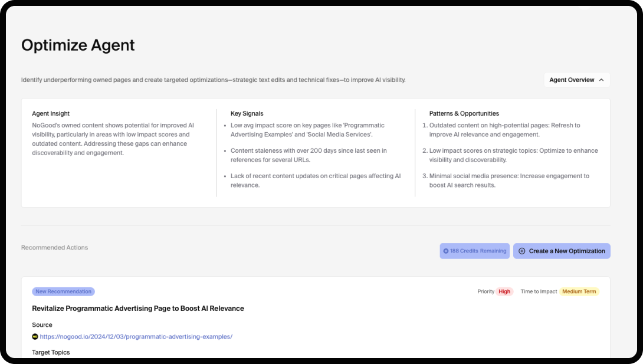Click the Patterns & Opportunities heading
Image resolution: width=643 pixels, height=364 pixels.
464,113
